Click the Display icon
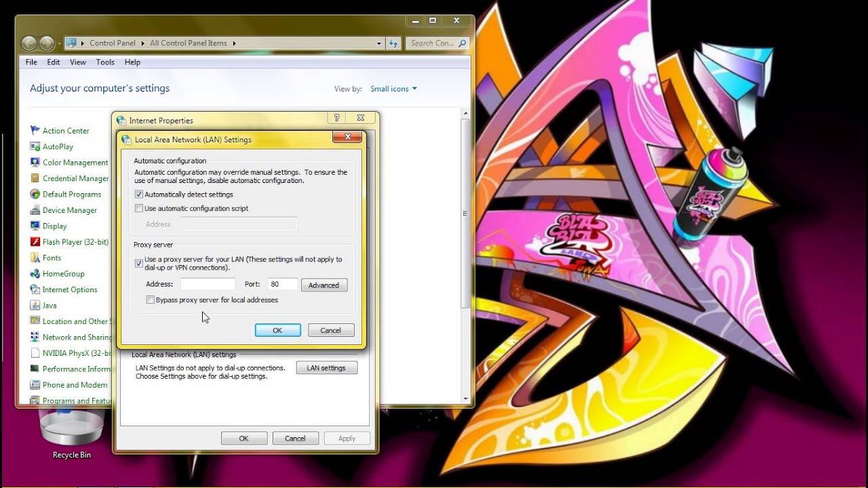Viewport: 868px width, 488px height. [35, 226]
